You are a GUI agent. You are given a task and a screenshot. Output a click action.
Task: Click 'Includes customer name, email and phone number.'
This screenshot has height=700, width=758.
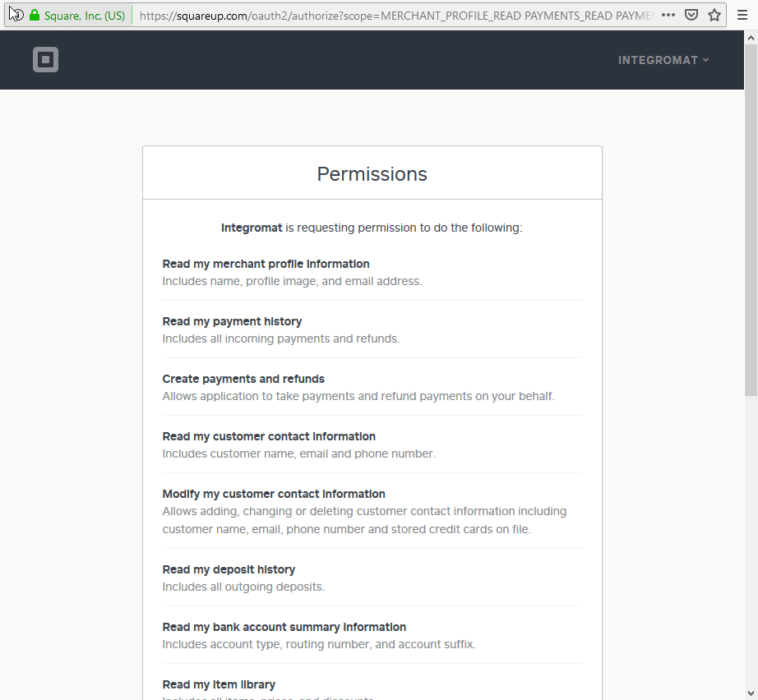pyautogui.click(x=298, y=454)
